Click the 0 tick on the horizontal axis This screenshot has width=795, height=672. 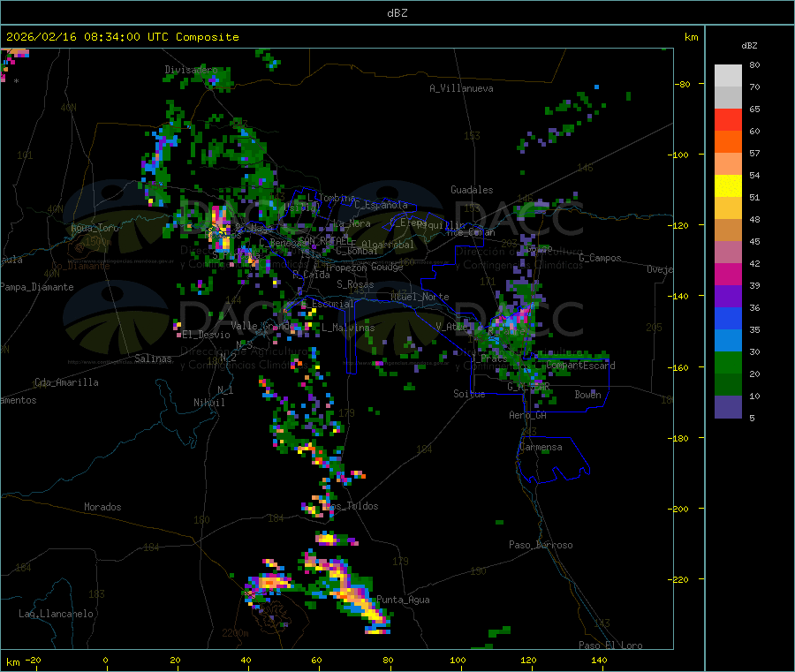coord(105,660)
